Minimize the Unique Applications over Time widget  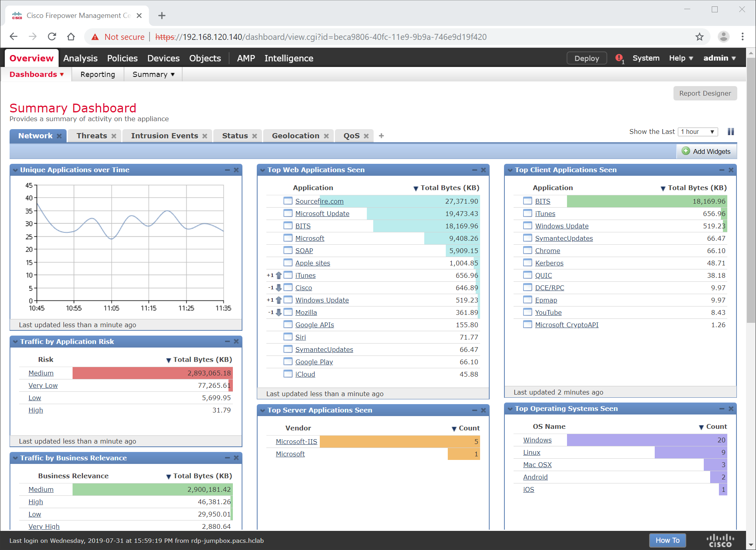coord(227,170)
